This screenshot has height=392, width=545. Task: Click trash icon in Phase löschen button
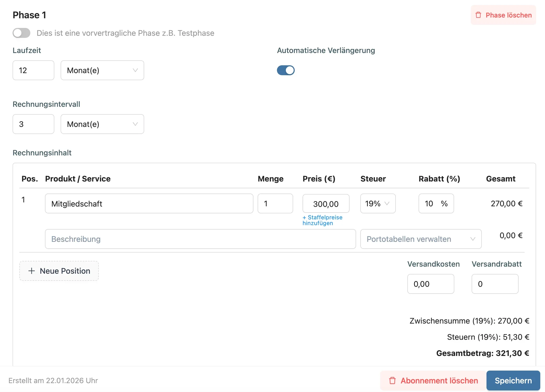478,15
